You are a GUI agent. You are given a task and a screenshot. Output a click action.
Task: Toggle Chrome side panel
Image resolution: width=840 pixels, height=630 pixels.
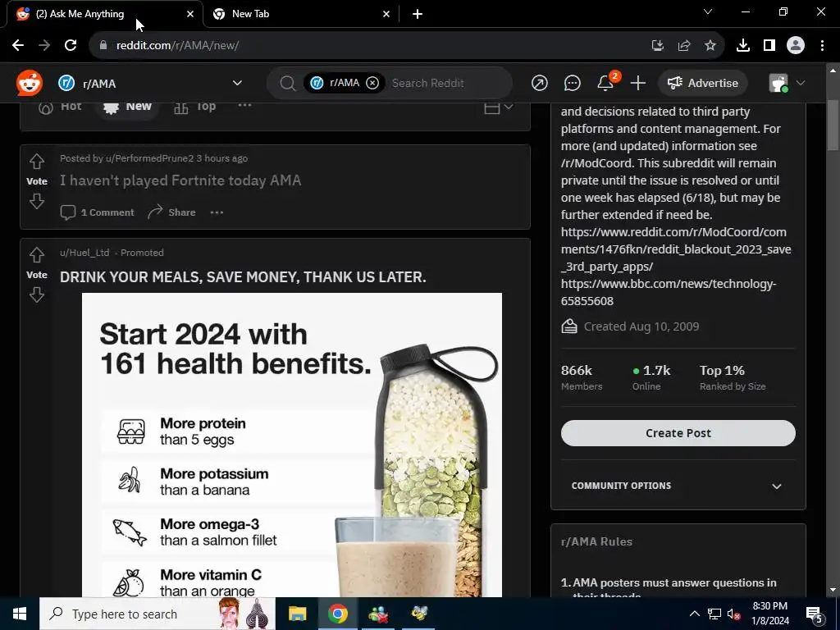(769, 46)
